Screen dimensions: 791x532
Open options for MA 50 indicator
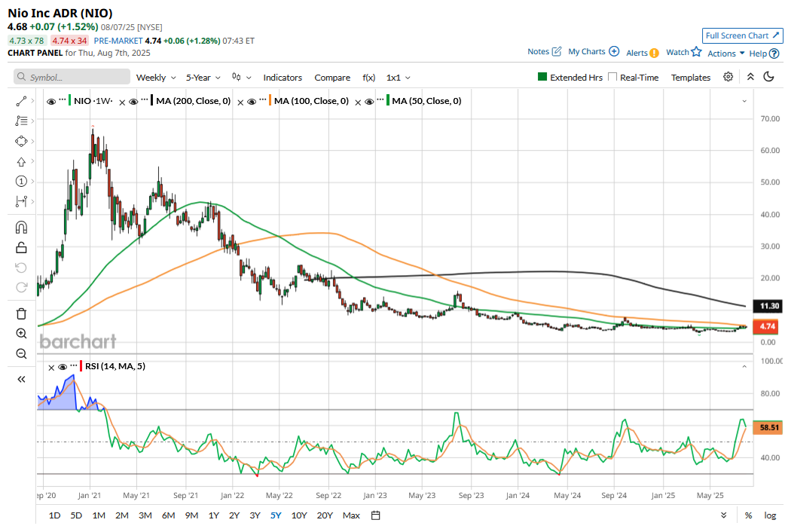[x=380, y=99]
